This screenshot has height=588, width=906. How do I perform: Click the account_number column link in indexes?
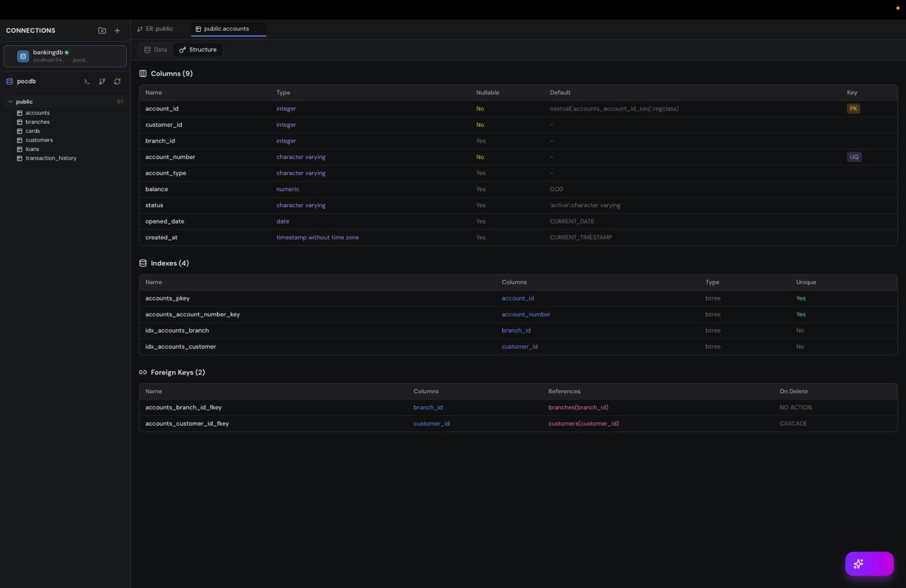click(x=526, y=314)
